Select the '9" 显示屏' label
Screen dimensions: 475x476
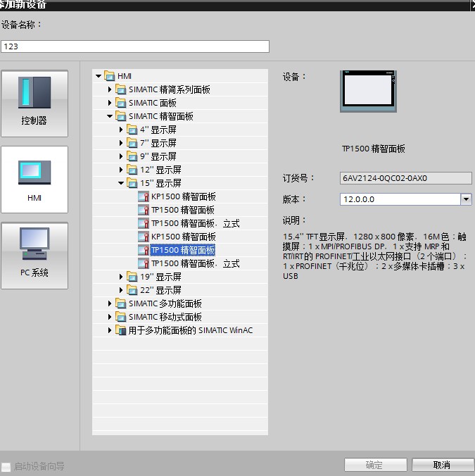pyautogui.click(x=158, y=156)
